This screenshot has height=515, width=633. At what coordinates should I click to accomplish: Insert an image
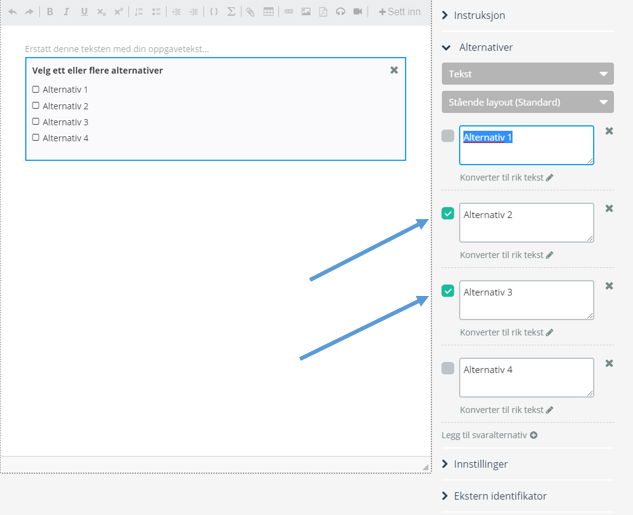coord(306,12)
